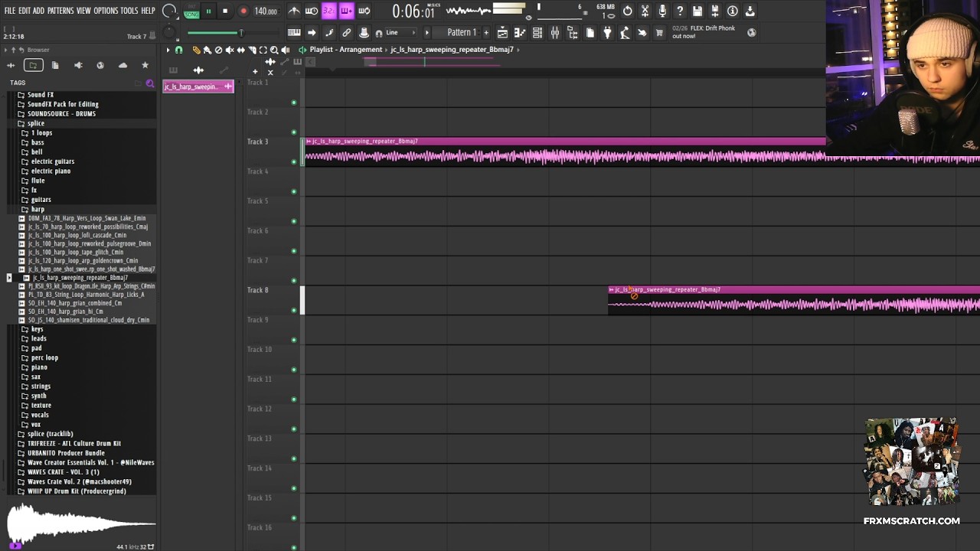Screen dimensions: 980x551
Task: Select the browser 'All' folder tab icon
Action: (x=33, y=65)
